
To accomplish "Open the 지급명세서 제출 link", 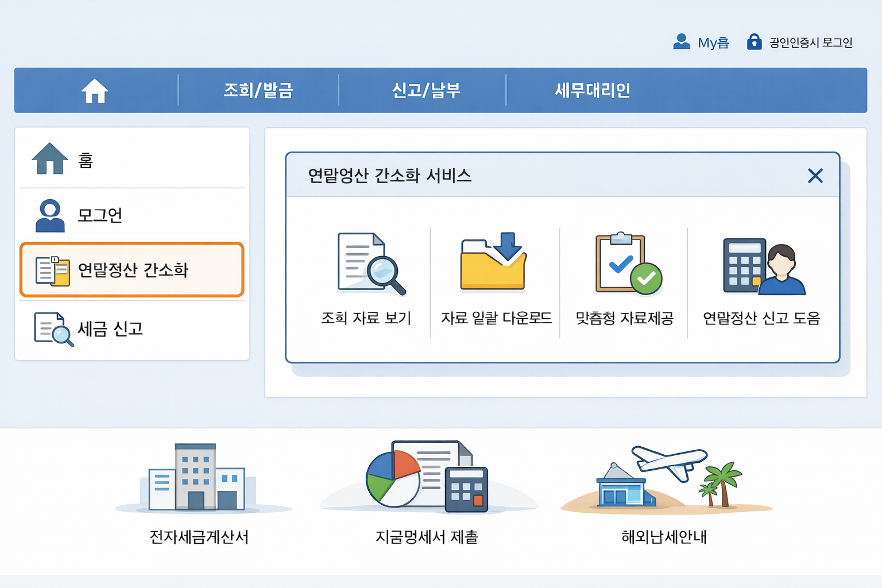I will (427, 537).
